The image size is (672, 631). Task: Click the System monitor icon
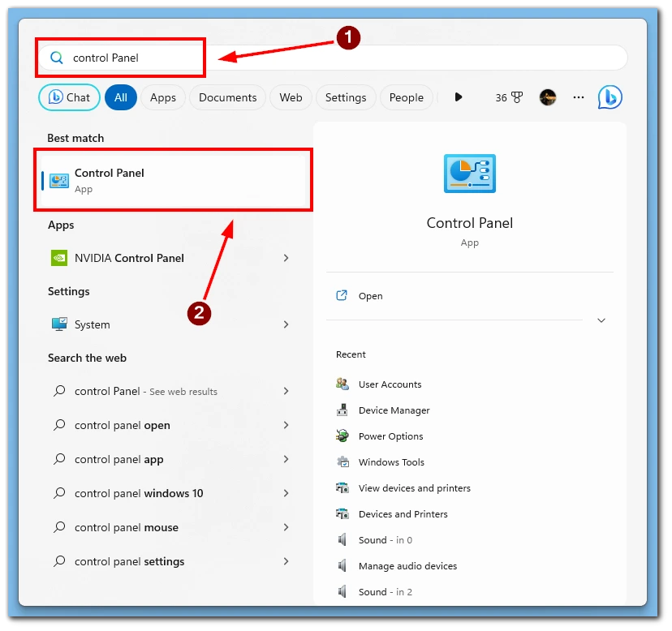[59, 324]
